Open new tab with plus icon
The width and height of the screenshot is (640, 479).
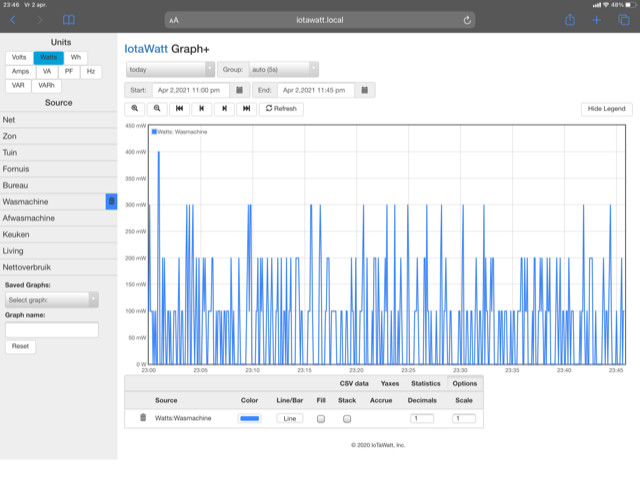tap(596, 20)
